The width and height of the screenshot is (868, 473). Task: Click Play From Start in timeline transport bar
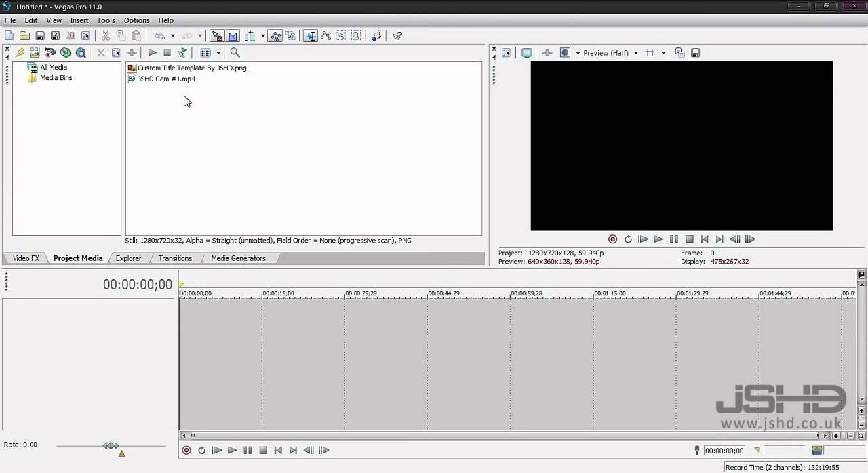[x=217, y=450]
